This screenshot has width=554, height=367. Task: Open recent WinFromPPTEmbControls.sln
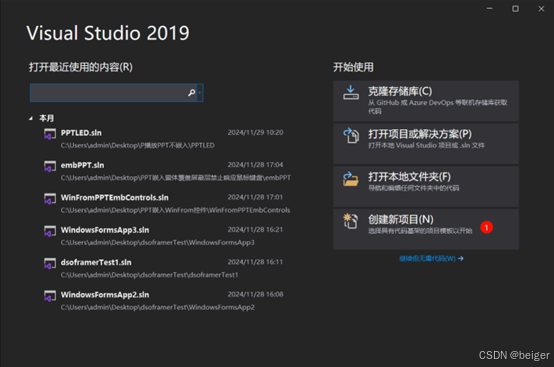pos(114,197)
